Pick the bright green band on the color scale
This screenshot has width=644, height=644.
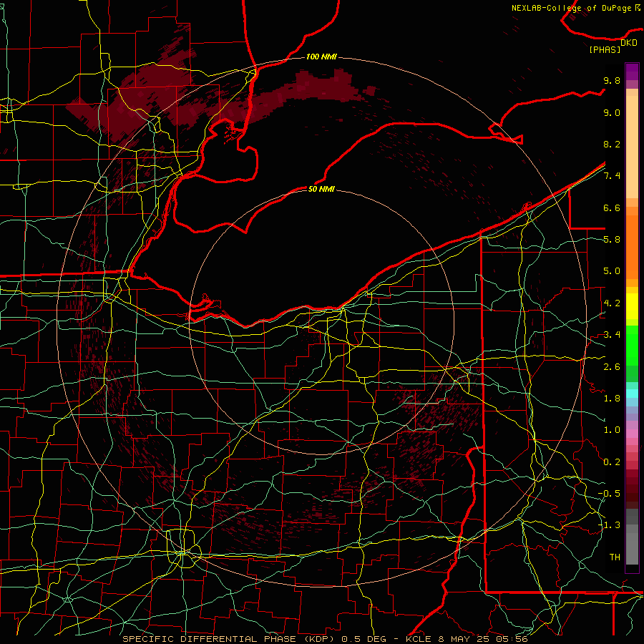click(x=632, y=346)
